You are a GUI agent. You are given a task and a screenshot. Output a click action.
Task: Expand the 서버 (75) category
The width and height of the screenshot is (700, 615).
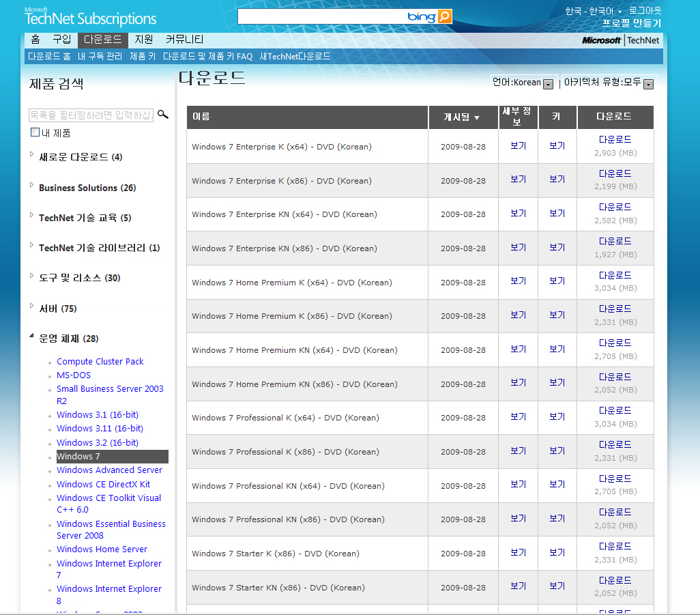31,306
